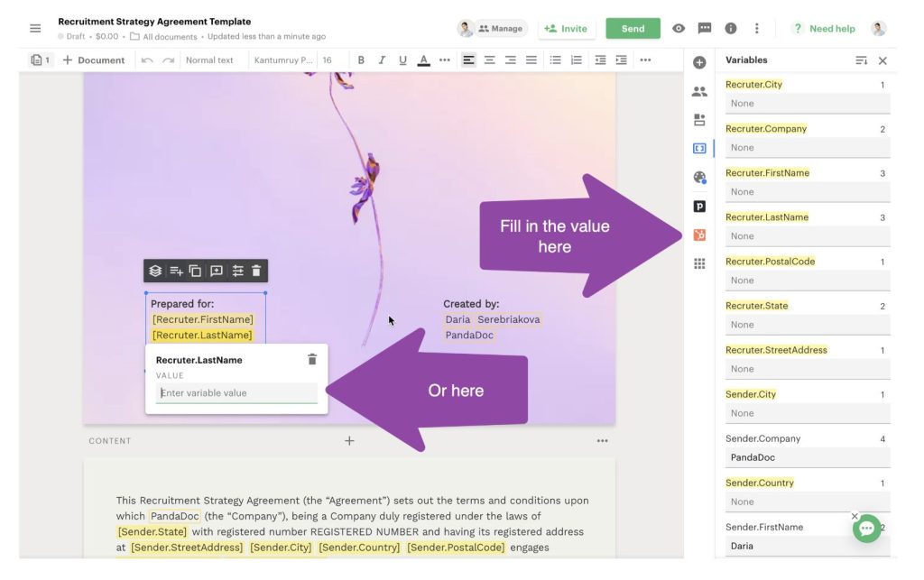The height and width of the screenshot is (580, 924).
Task: Click the HubSpot integration icon
Action: (x=699, y=235)
